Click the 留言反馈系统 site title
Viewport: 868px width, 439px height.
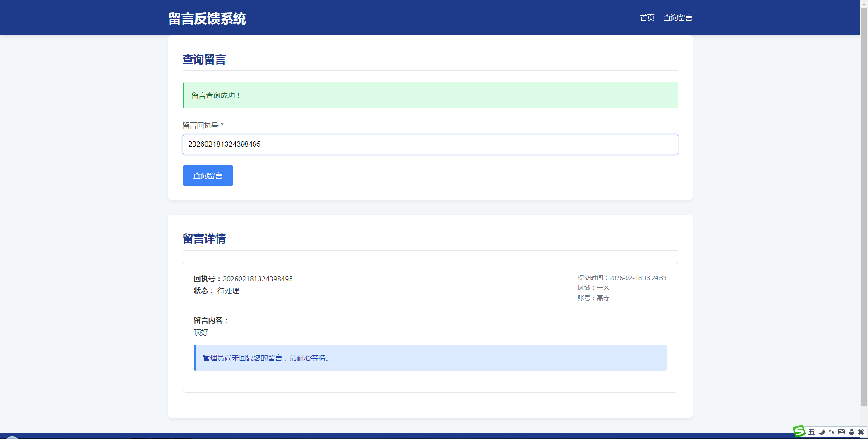[x=207, y=19]
